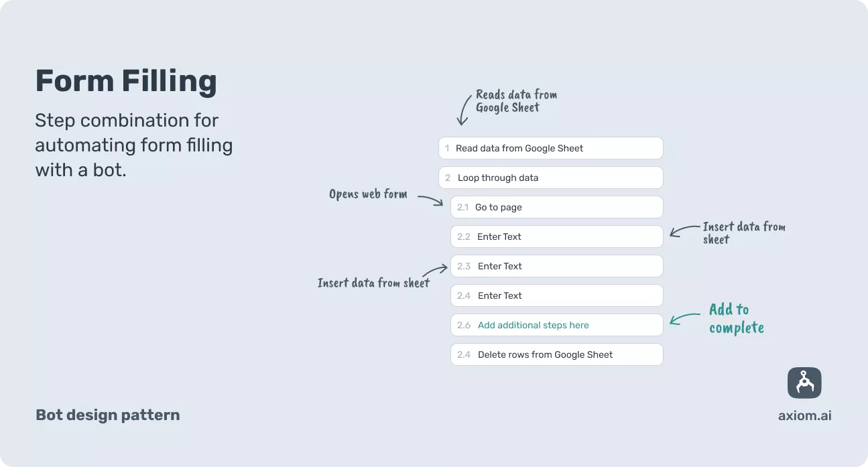Select the 2.4 Enter Text step
Viewport: 868px width, 467px height.
pos(556,295)
